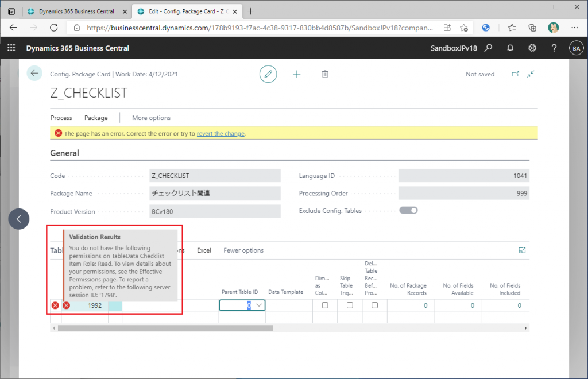
Task: Switch to the Dynamics 365 Business Central tab
Action: click(76, 11)
